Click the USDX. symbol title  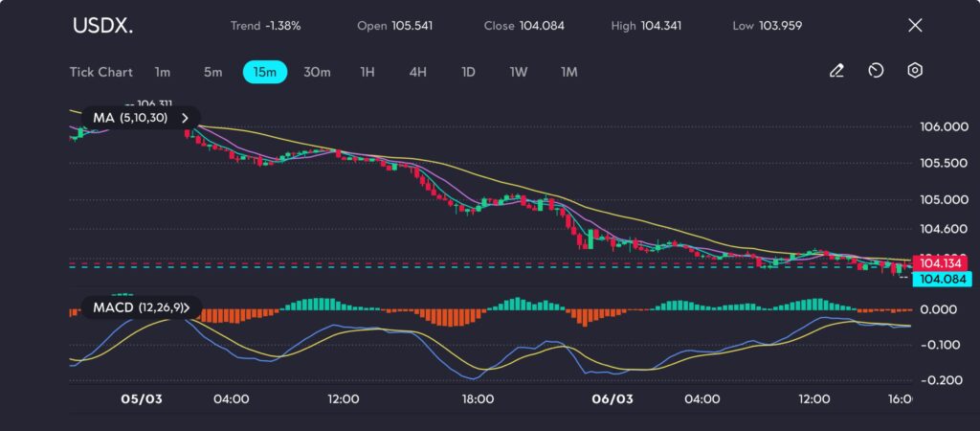[x=103, y=26]
